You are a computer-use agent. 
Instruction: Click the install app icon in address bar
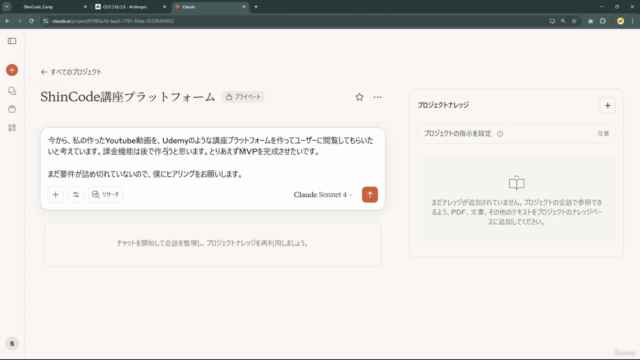552,21
